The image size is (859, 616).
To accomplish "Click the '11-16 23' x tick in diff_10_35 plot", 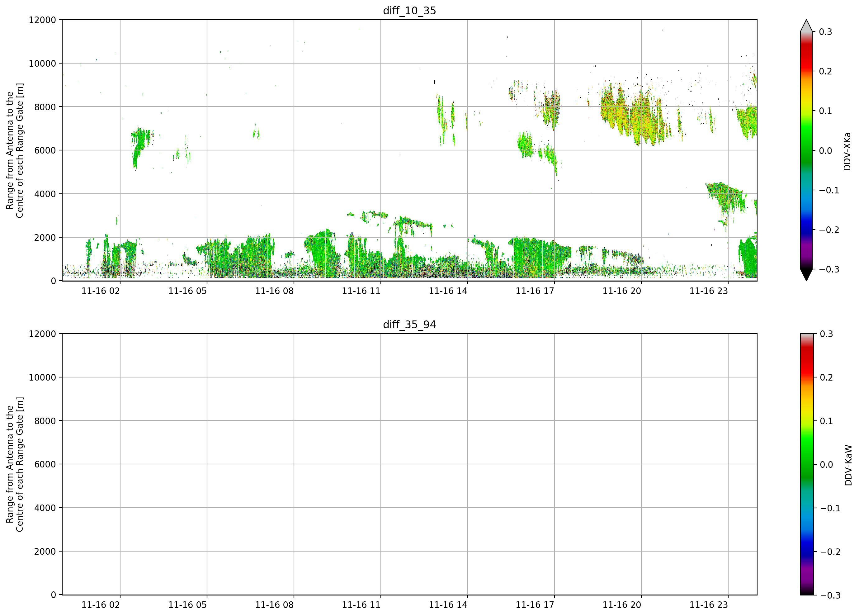I will tap(709, 291).
